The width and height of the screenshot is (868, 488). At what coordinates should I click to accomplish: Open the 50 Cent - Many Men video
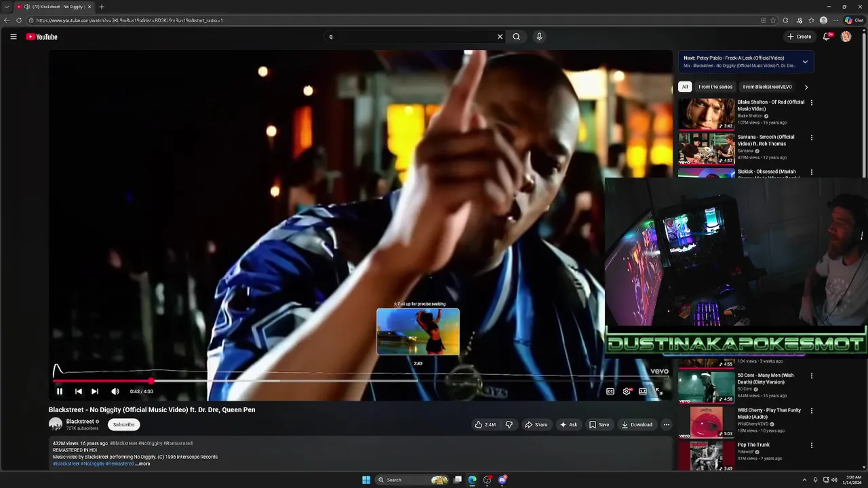(x=707, y=387)
